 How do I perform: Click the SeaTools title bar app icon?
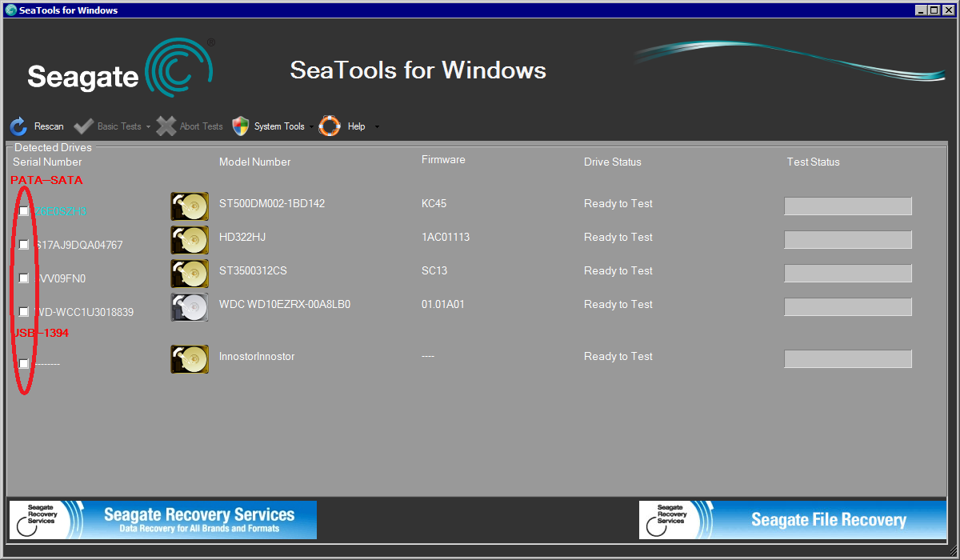pos(11,10)
